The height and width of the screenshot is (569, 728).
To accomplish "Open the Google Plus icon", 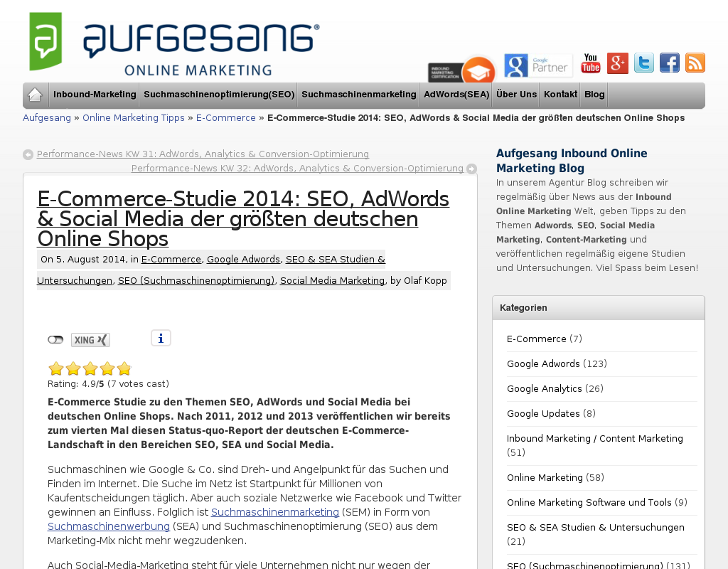I will (x=618, y=63).
